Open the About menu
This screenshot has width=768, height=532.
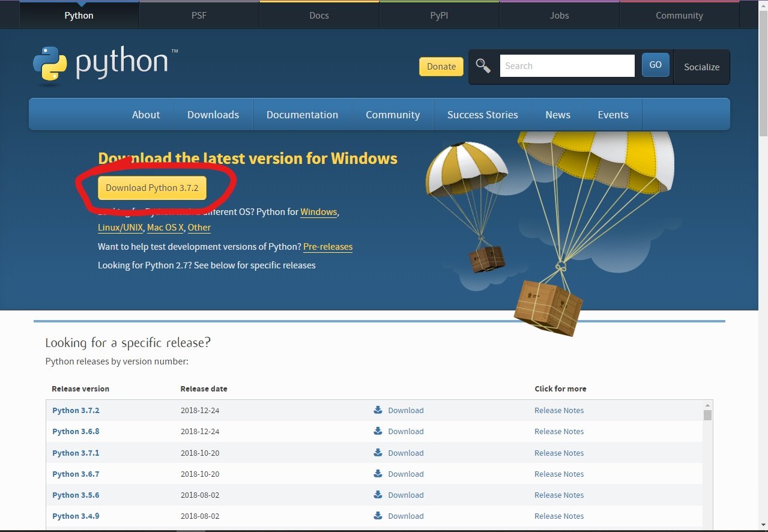click(146, 115)
